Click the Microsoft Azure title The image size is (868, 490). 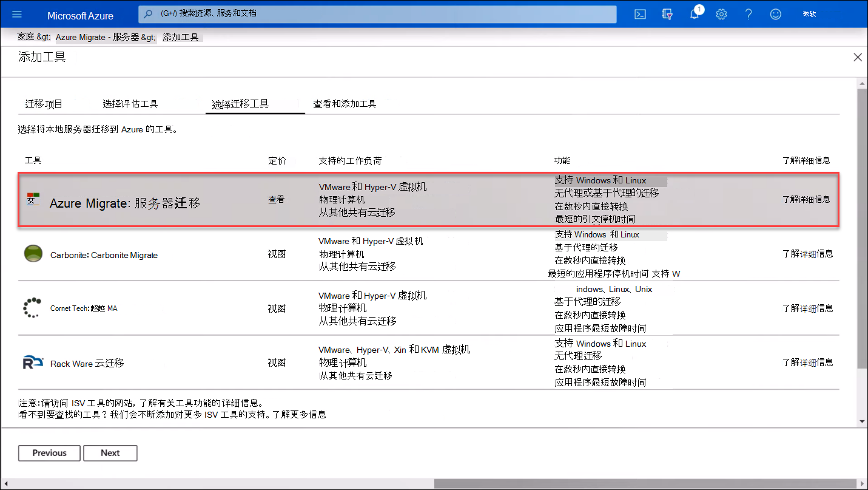[80, 15]
